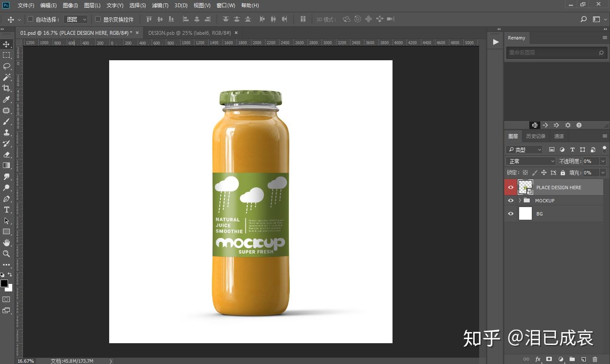Screen dimensions: 610x364
Task: Delete layer using trash icon
Action: pos(595,359)
